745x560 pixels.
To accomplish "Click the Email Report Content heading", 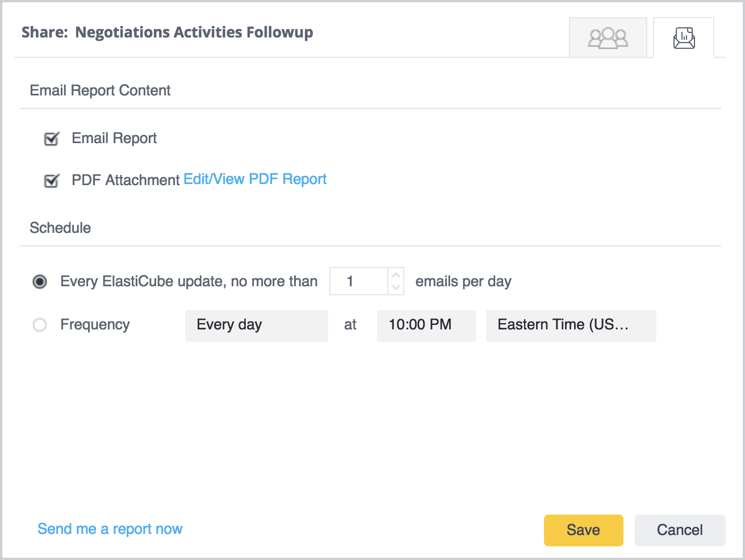I will [x=101, y=90].
